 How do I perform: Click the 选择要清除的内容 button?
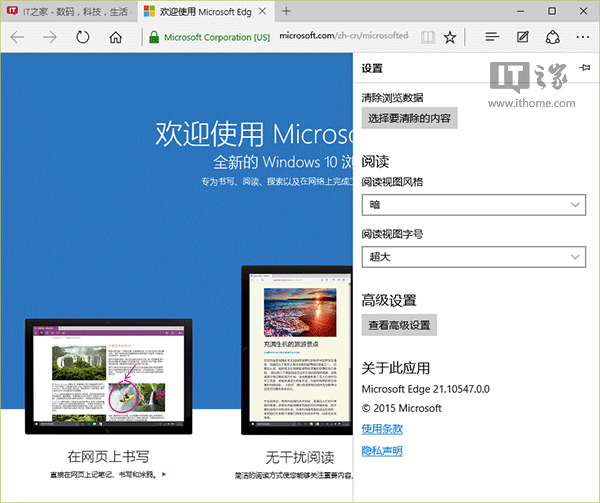click(x=409, y=118)
